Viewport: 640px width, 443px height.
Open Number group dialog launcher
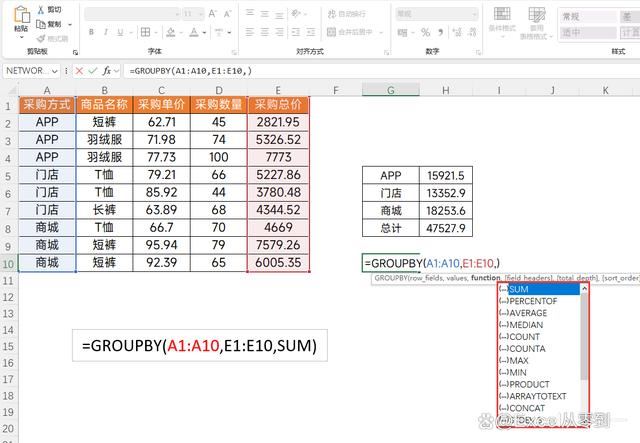click(478, 52)
